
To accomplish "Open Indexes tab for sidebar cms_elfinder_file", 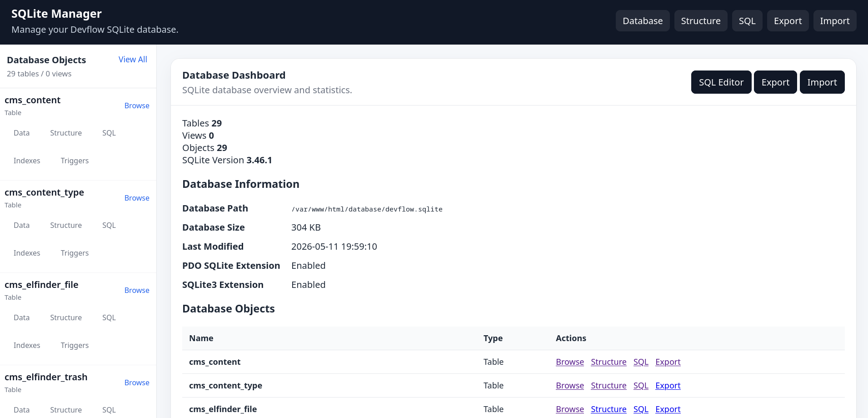I will 27,345.
